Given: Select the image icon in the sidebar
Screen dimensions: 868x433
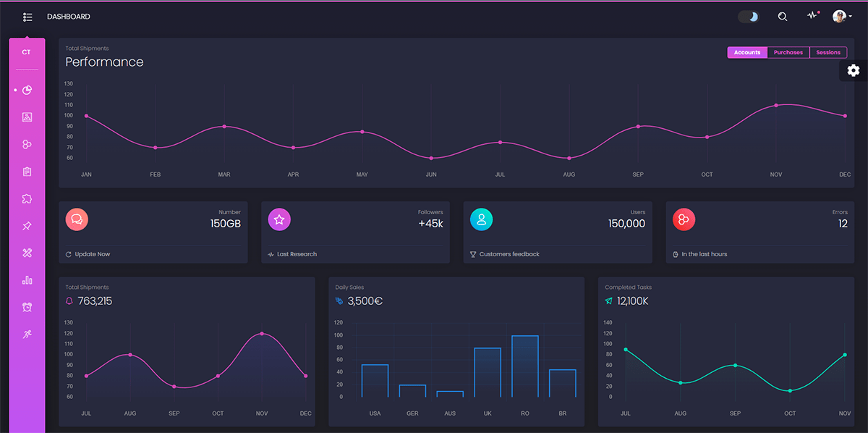Looking at the screenshot, I should (x=27, y=117).
